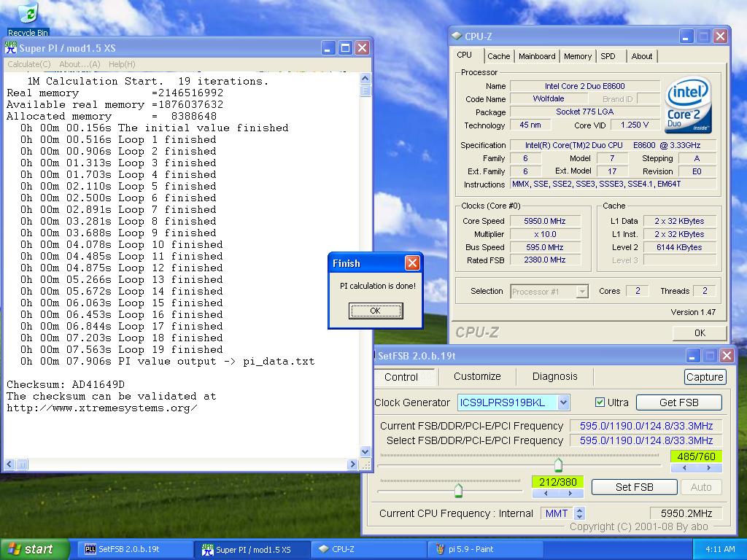Click the 5950.2MHz CPU frequency value
The image size is (747, 560).
coord(686,513)
